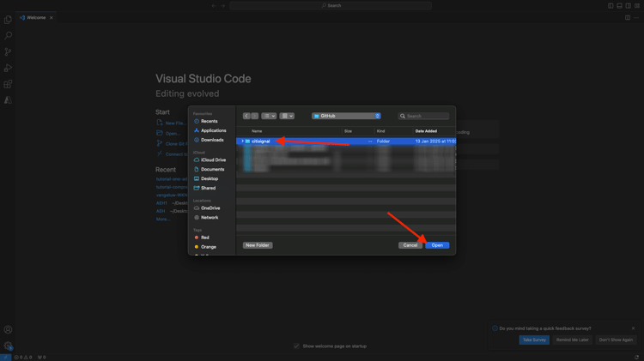
Task: Go back with VS Code navigation arrow
Action: pos(214,6)
